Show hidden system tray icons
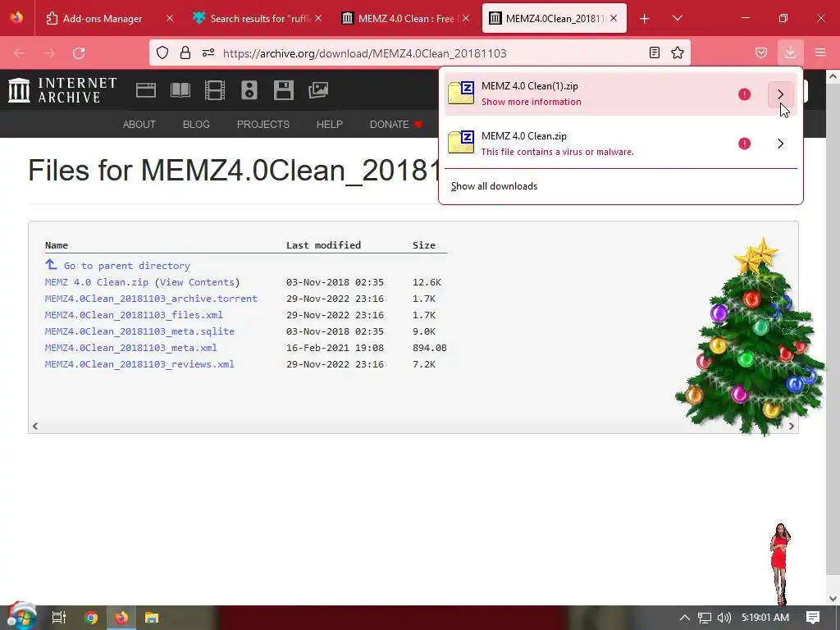Screen dimensions: 840x630 pyautogui.click(x=685, y=618)
